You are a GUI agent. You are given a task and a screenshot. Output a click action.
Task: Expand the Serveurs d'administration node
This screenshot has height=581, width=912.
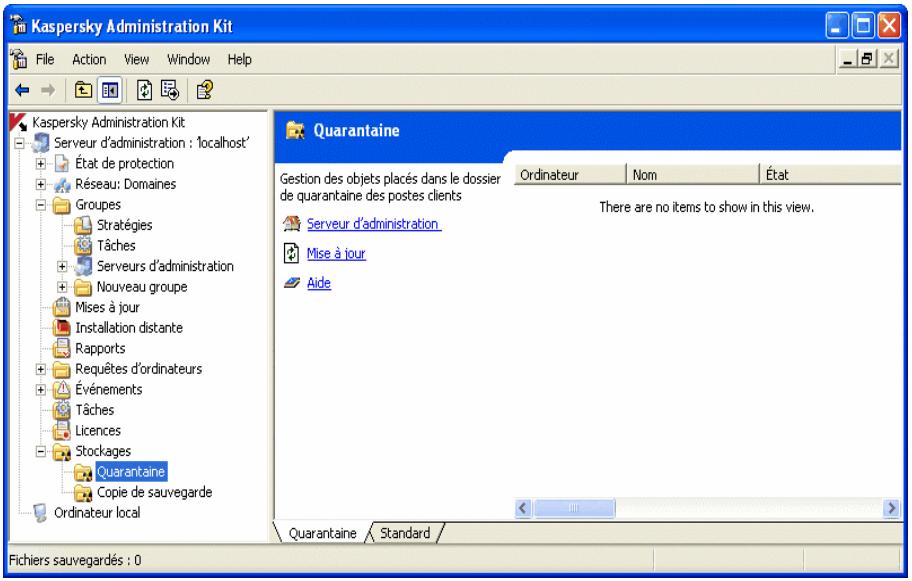(62, 266)
